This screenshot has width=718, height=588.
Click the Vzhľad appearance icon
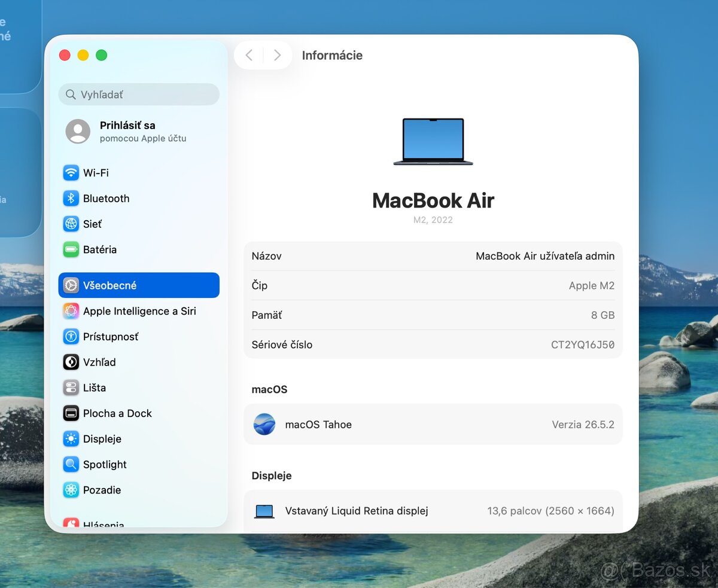(71, 362)
